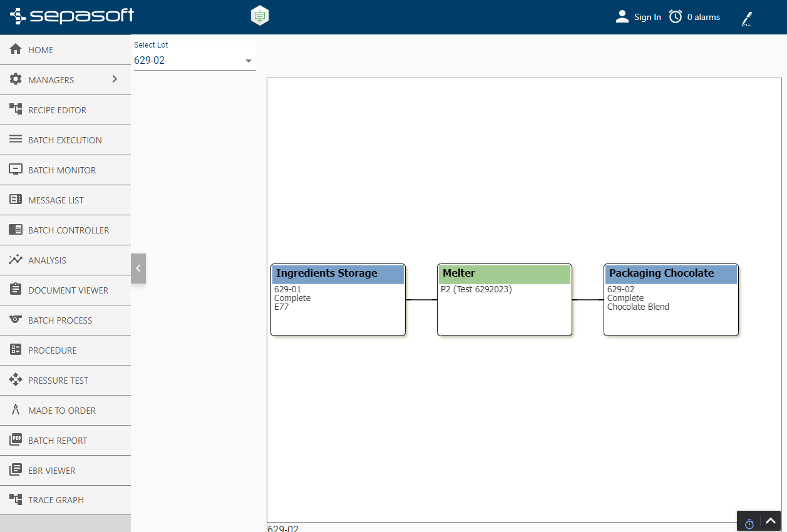Click the Sign In link
This screenshot has width=787, height=532.
(647, 18)
